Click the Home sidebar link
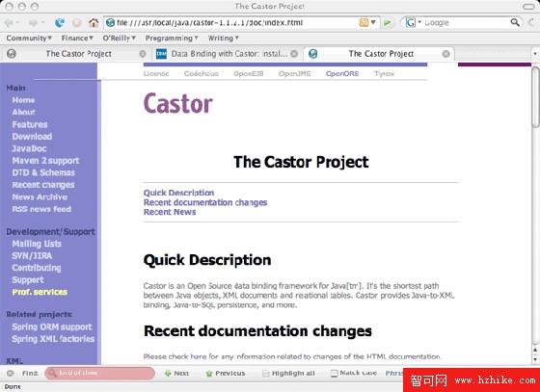 tap(23, 100)
